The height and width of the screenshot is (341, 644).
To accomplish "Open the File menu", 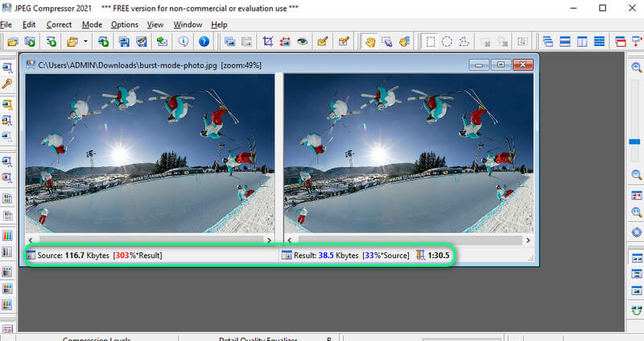I will pyautogui.click(x=6, y=25).
